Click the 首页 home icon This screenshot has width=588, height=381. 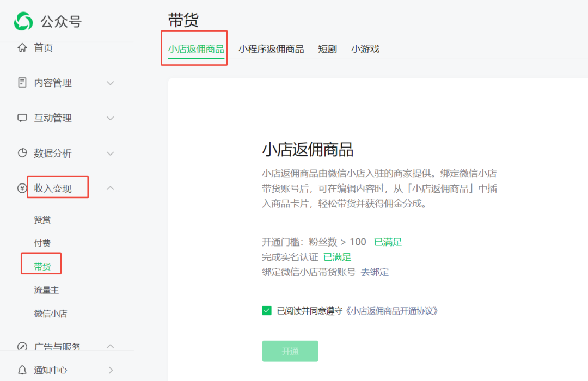pyautogui.click(x=22, y=48)
